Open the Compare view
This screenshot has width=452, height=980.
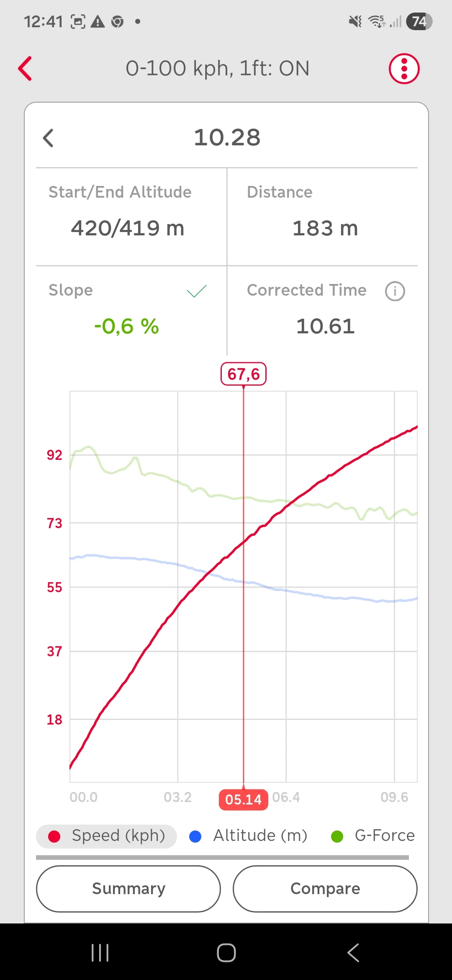(325, 889)
